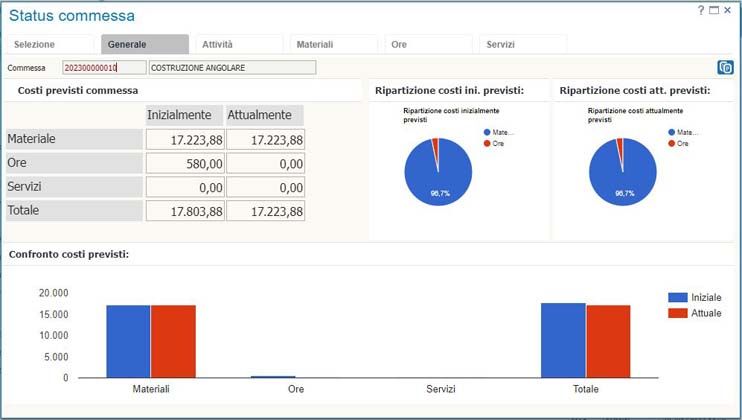Click Ore legend dot in initial pie chart

coord(488,144)
